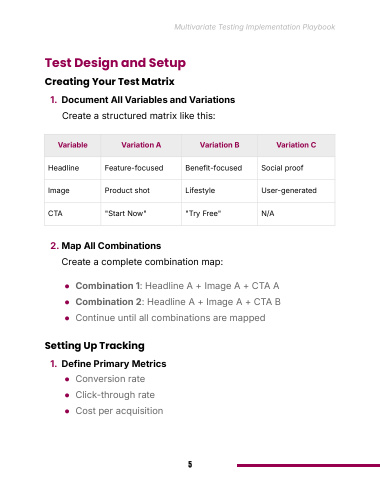Select the Cost per acquisition bullet
380x492 pixels.
[119, 411]
